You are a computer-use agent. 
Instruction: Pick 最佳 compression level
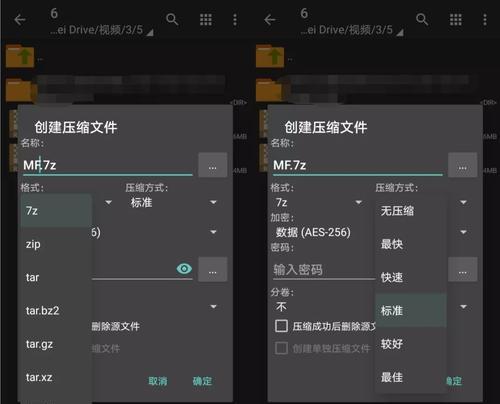411,377
